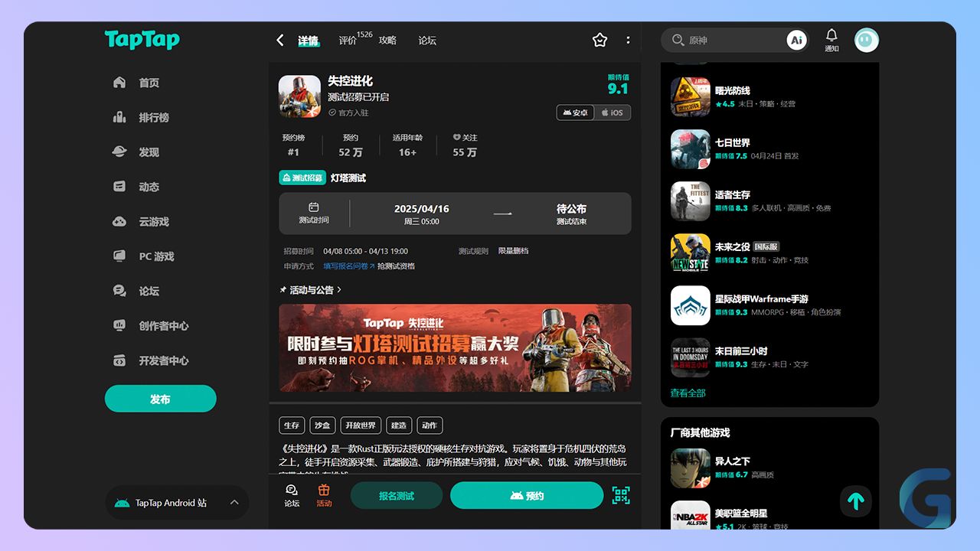Viewport: 980px width, 551px height.
Task: Open the 开发者中心 developer icon
Action: pyautogui.click(x=119, y=360)
